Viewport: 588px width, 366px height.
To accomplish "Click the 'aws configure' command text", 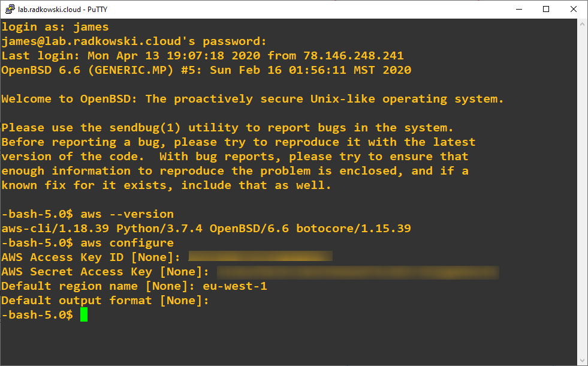I will tap(127, 243).
